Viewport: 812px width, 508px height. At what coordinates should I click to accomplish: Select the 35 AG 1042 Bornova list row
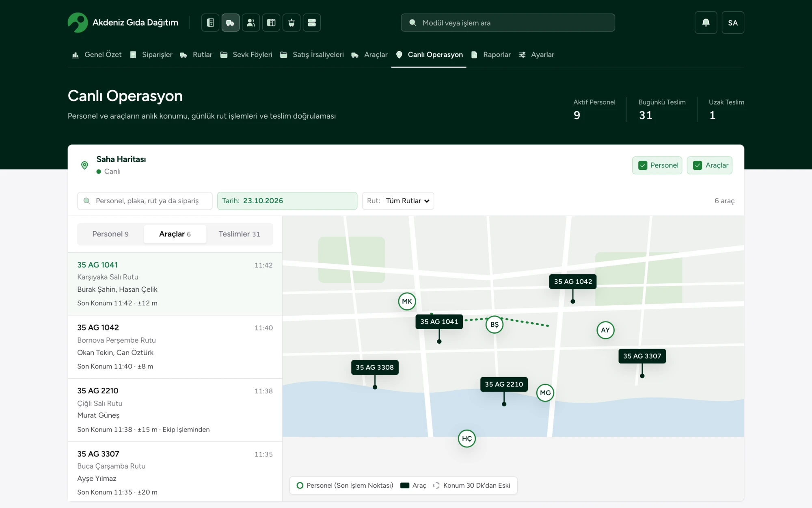point(175,347)
